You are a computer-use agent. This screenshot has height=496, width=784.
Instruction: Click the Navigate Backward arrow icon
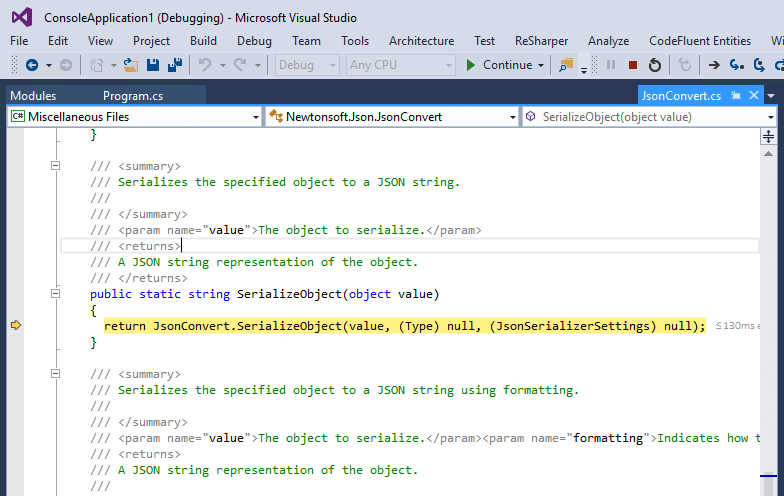(x=31, y=65)
